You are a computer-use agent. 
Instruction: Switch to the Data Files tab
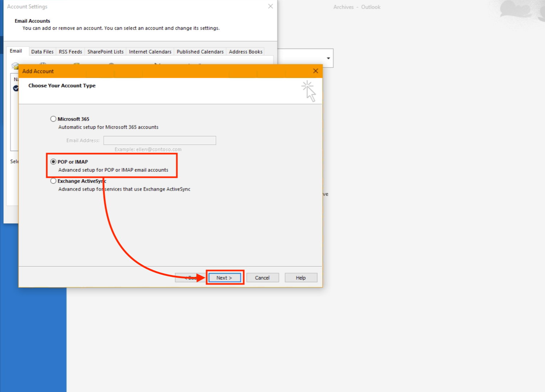42,52
